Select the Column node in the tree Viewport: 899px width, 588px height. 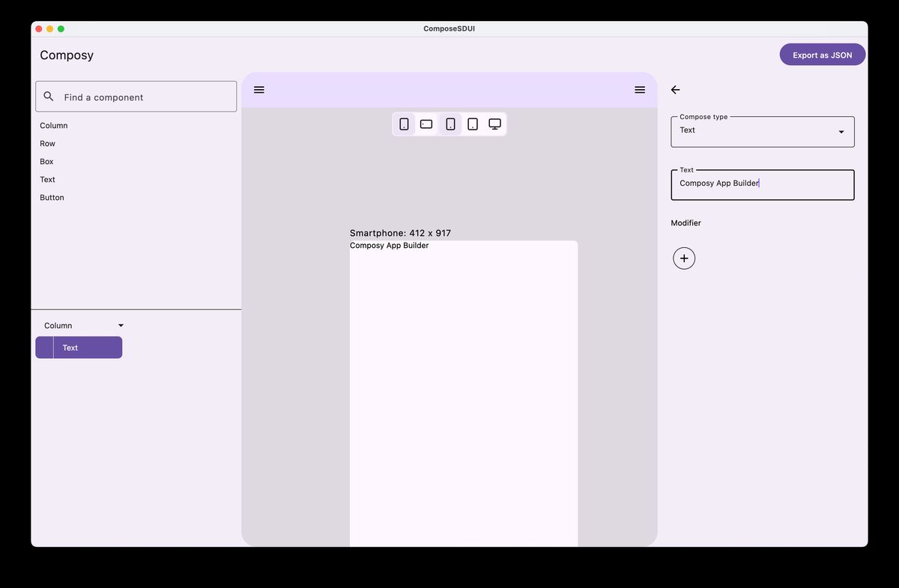pos(58,326)
